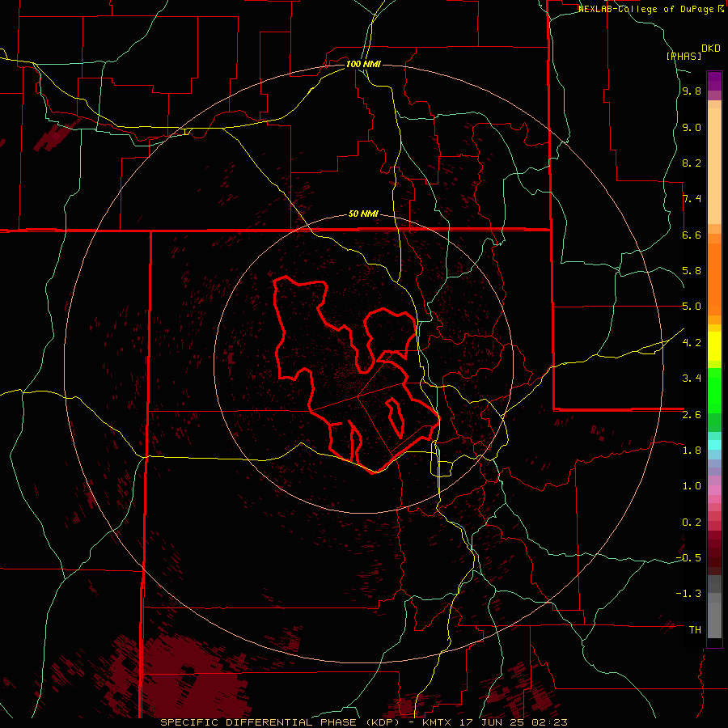Screen dimensions: 728x728
Task: Select the bright green segment of the color bar
Action: [714, 390]
